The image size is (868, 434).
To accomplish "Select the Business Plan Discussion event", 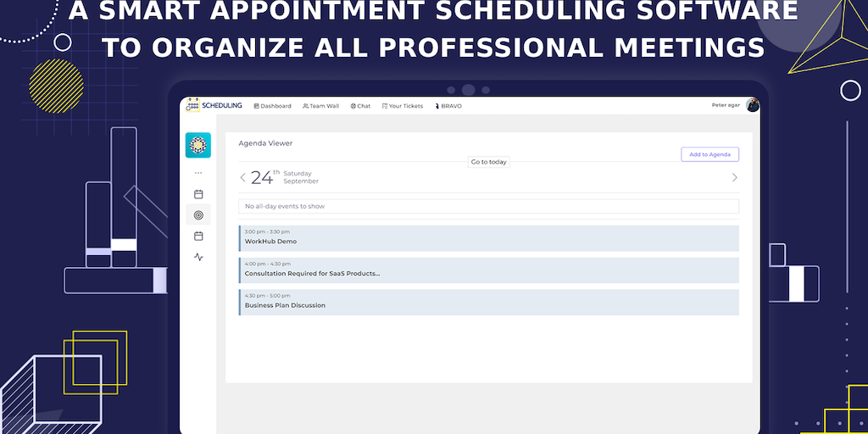I will click(488, 302).
